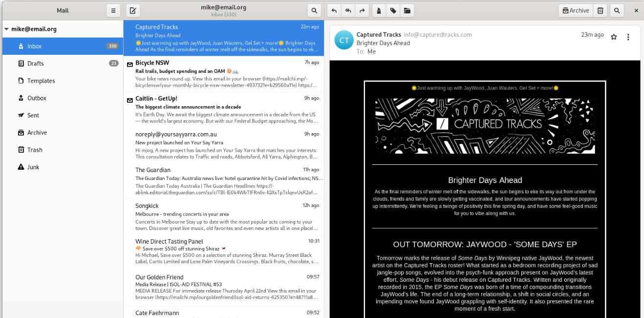Compose a new email message

tap(132, 10)
